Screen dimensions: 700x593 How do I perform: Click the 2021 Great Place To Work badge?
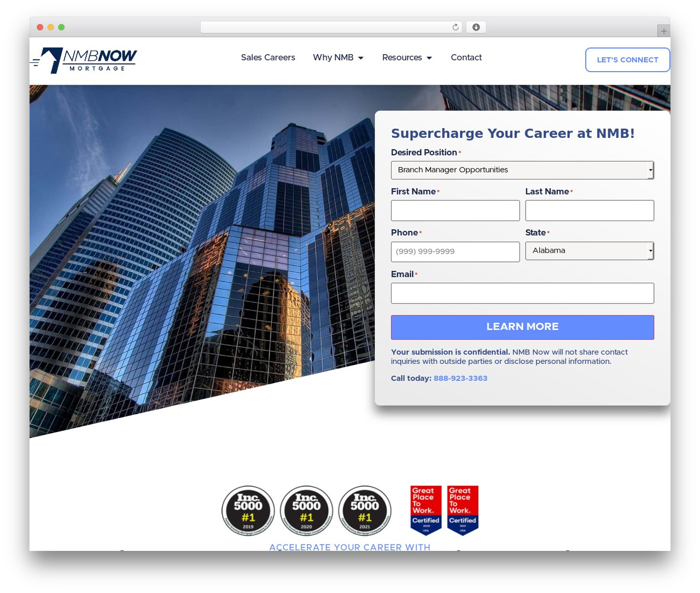tap(463, 510)
